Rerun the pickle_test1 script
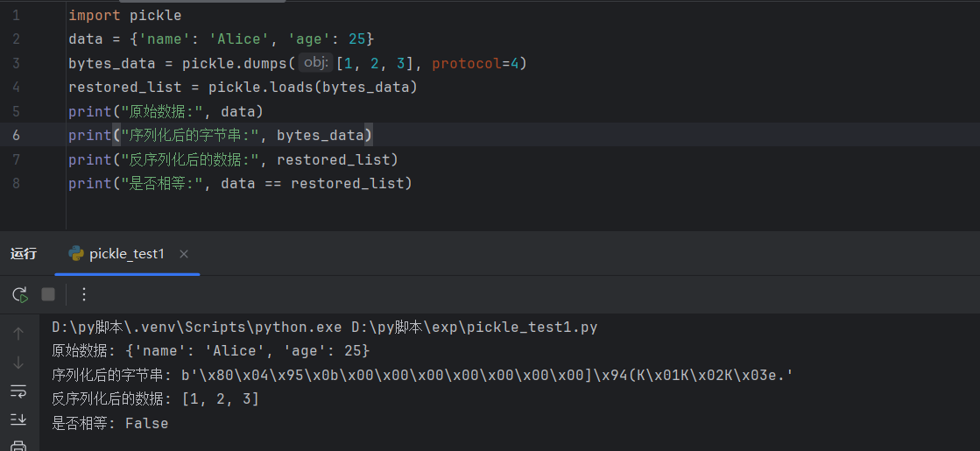 pyautogui.click(x=19, y=294)
